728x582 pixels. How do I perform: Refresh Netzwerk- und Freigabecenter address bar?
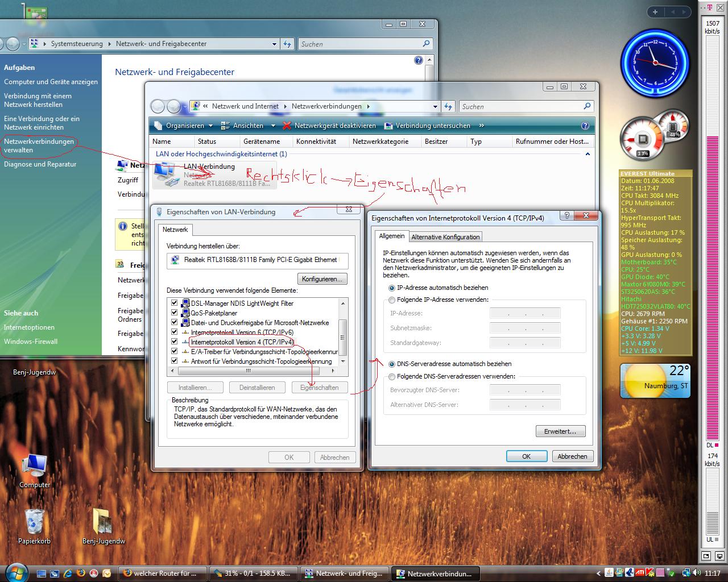(x=287, y=44)
